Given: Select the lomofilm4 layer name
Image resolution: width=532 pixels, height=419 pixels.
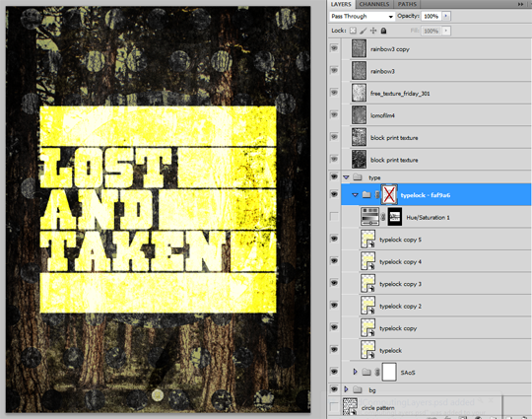Looking at the screenshot, I should point(382,115).
